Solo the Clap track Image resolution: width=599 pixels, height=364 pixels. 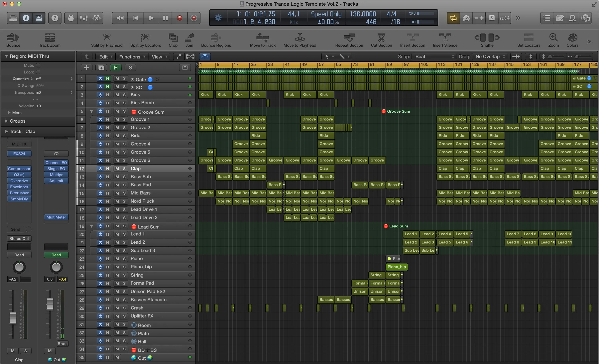tap(124, 169)
